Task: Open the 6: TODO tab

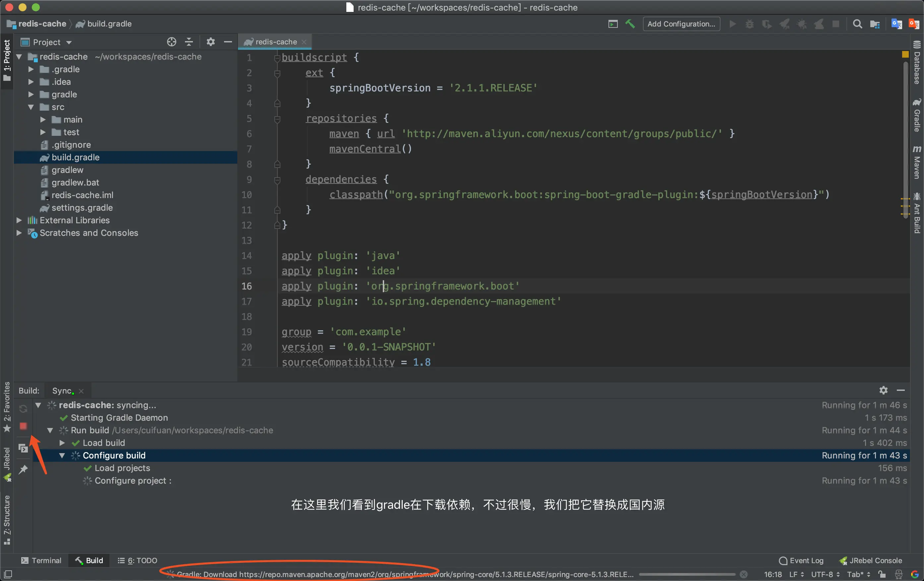Action: pos(137,560)
